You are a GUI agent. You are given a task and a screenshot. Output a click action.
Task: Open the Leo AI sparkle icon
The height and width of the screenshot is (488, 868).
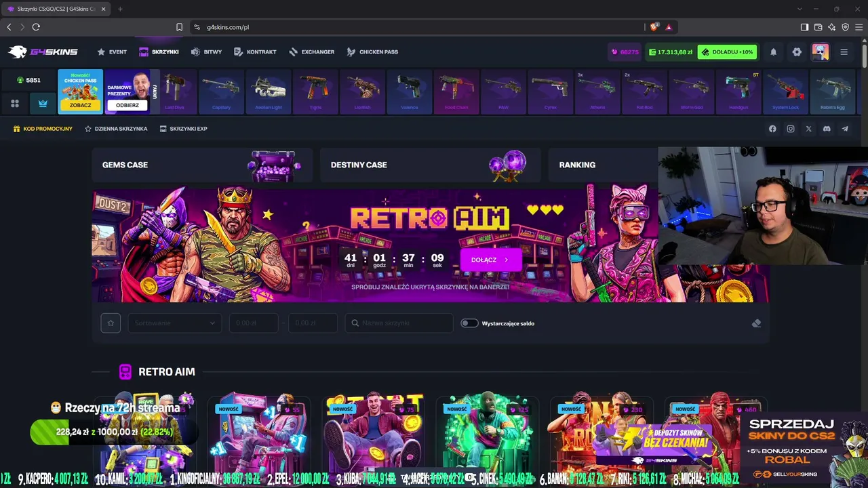click(831, 27)
